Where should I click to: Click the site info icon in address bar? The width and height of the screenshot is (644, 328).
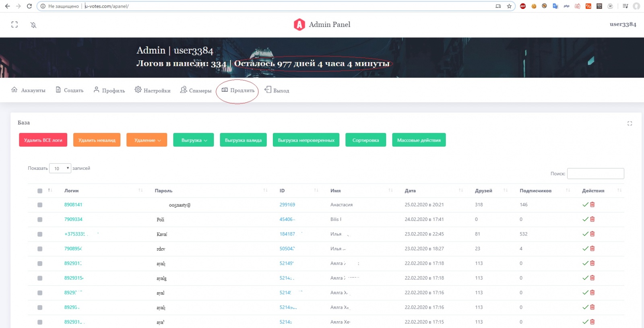click(43, 6)
